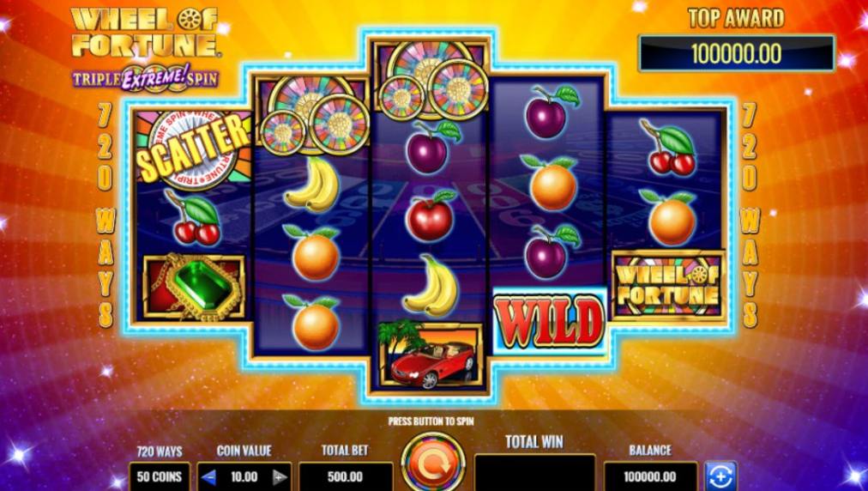Click the Scatter symbol on first reel
The width and height of the screenshot is (868, 491).
click(x=193, y=149)
